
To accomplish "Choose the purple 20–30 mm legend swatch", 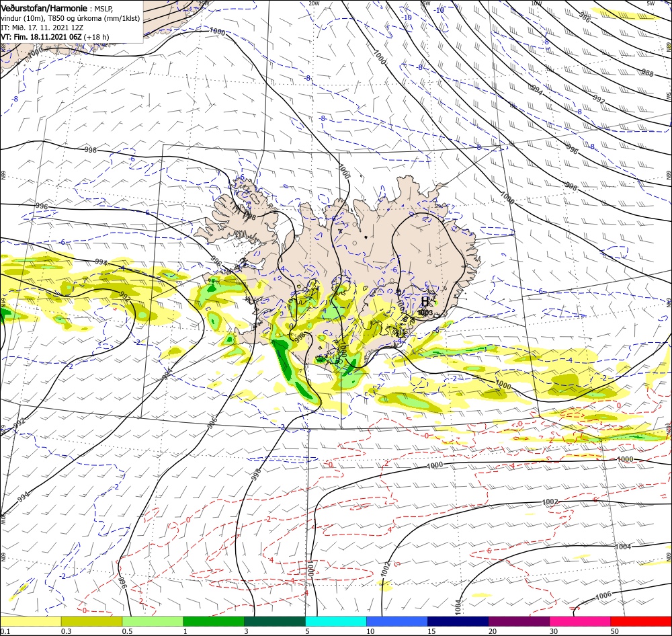I will 519,621.
